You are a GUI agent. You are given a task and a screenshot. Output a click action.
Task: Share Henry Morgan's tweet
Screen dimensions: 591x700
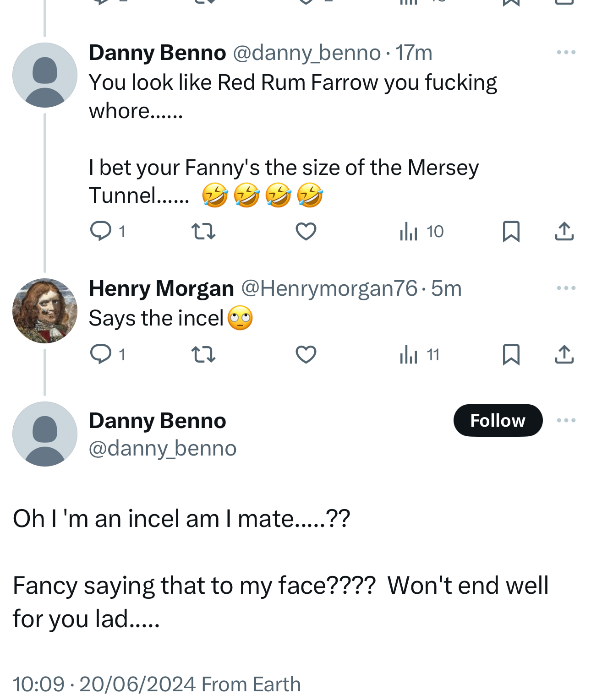564,354
